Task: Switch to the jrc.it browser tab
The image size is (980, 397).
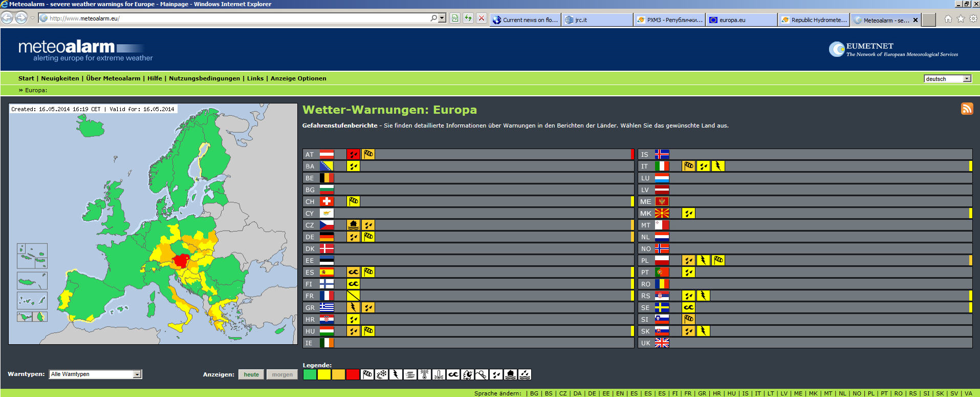Action: 598,20
